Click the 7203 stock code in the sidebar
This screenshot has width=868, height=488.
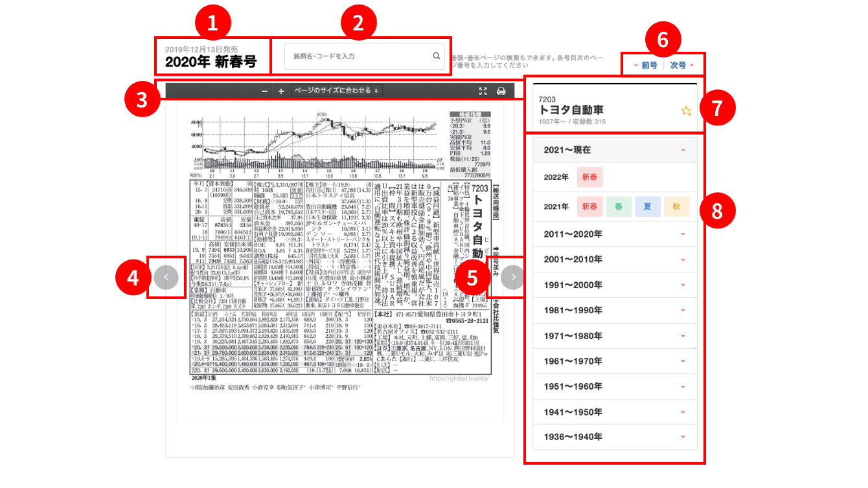547,99
